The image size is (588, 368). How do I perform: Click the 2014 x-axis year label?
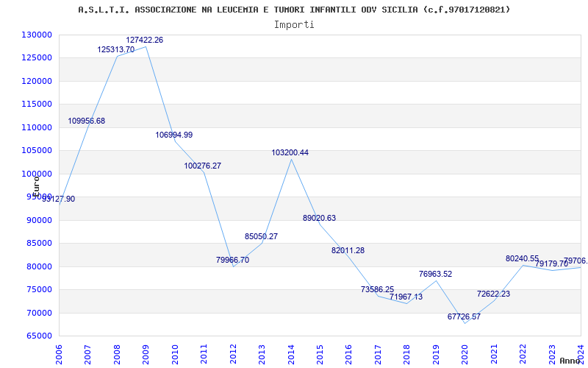(x=291, y=354)
